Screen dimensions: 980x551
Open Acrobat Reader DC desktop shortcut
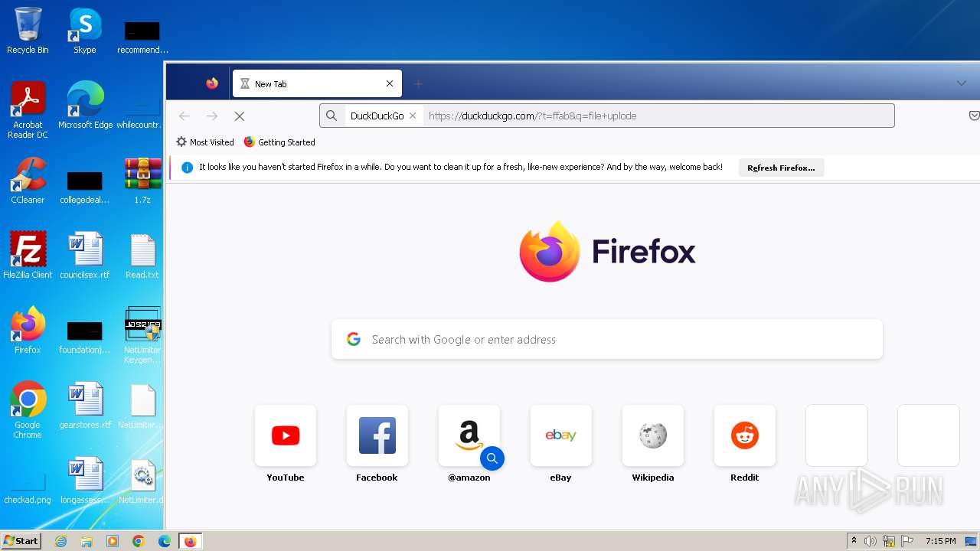tap(28, 110)
